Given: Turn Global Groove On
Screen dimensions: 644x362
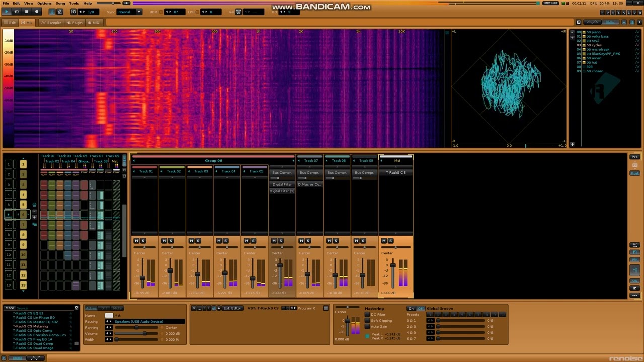Looking at the screenshot, I should pyautogui.click(x=411, y=308).
